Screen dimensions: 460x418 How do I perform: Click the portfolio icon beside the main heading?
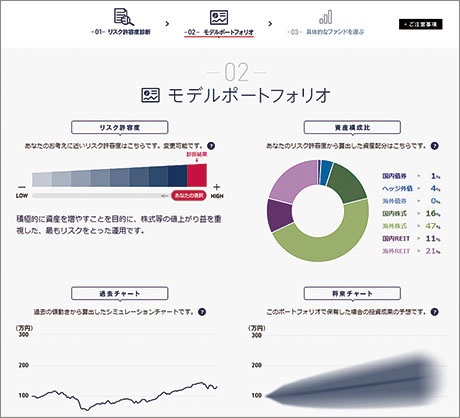[x=151, y=95]
